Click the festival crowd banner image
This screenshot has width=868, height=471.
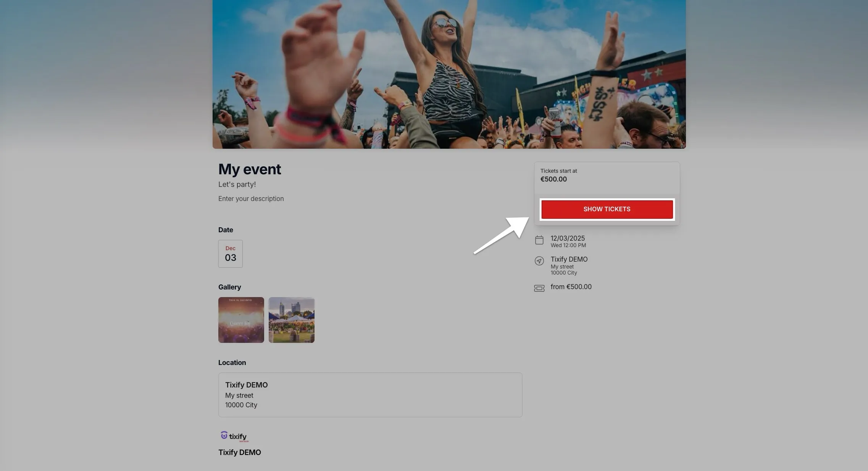click(449, 74)
